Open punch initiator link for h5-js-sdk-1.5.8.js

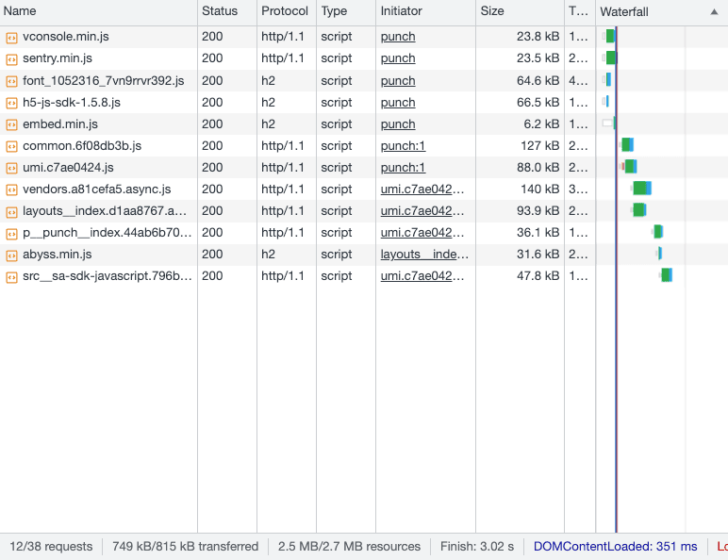click(398, 103)
